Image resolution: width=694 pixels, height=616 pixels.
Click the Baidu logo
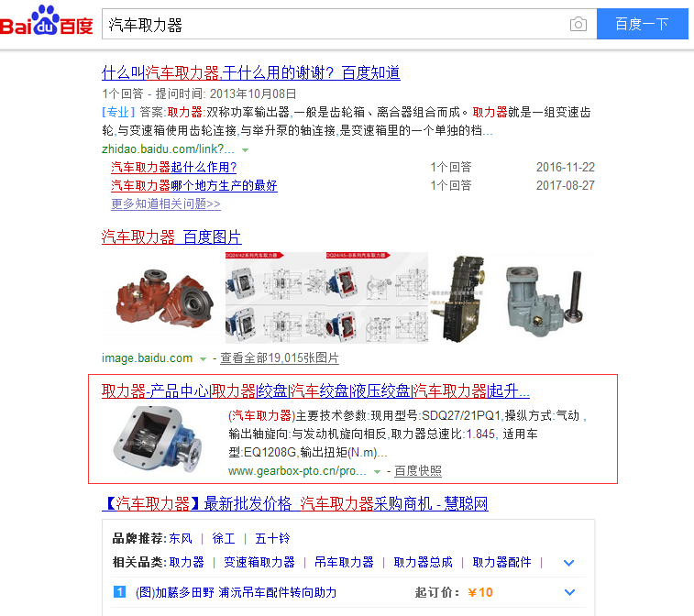click(x=47, y=21)
